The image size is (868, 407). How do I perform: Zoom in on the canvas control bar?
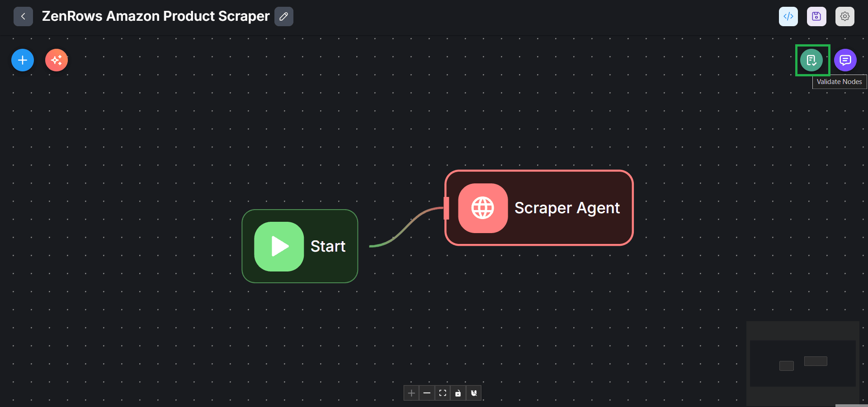pos(411,393)
